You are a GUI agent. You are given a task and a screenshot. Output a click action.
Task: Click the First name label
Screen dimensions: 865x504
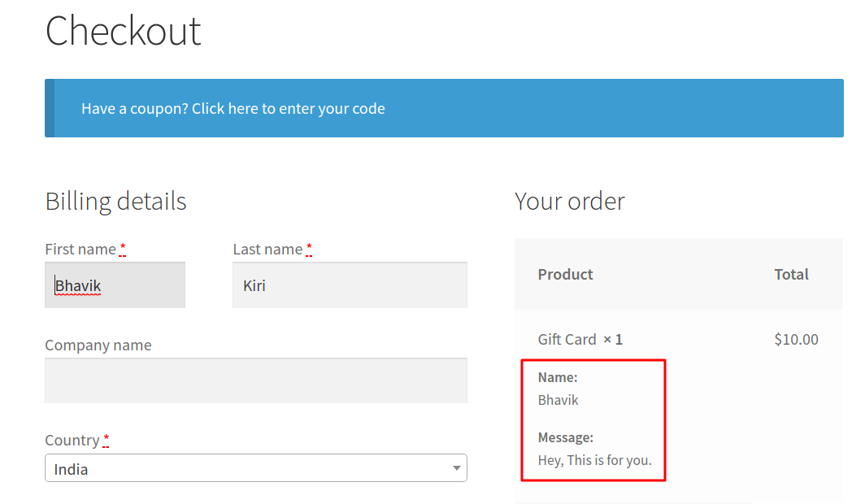[x=80, y=250]
